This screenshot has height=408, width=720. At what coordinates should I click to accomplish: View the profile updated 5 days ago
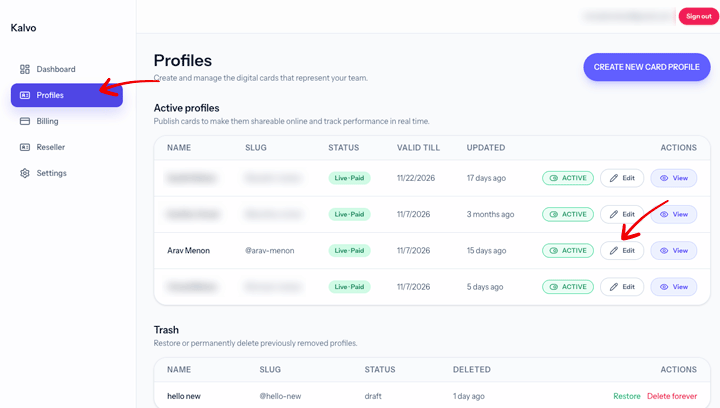click(674, 287)
